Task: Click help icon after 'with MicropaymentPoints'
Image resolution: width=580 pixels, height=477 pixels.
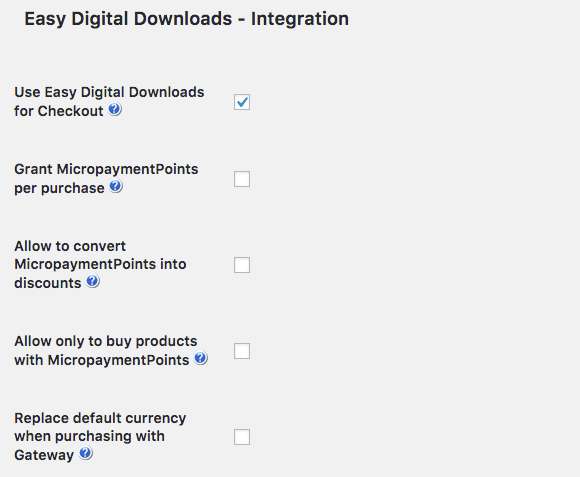Action: pyautogui.click(x=201, y=358)
